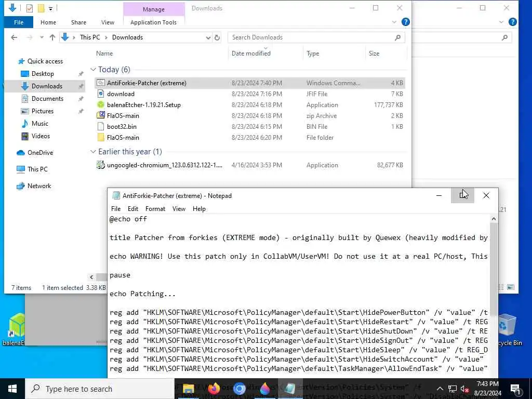Open the recent locations dropdown arrow
Viewport: 532px width, 399px height.
[x=42, y=37]
